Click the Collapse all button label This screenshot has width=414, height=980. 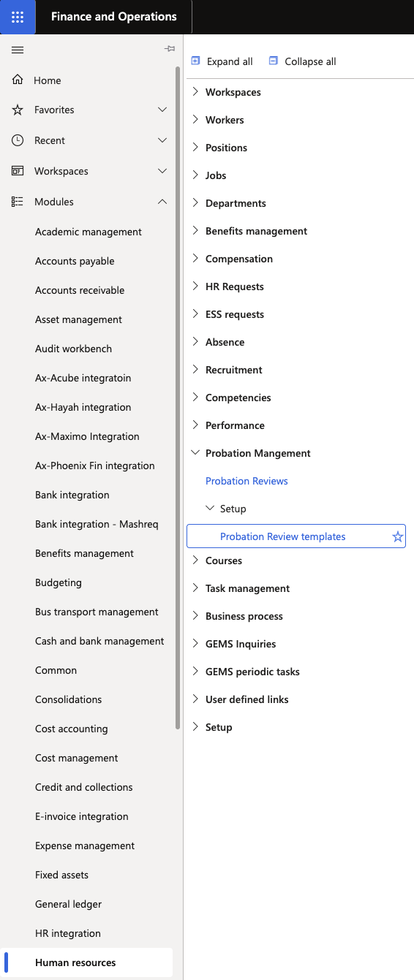(x=310, y=61)
